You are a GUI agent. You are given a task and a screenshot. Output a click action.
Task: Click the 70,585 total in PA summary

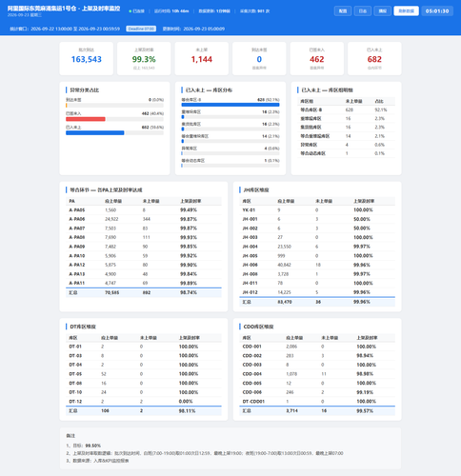tap(112, 292)
